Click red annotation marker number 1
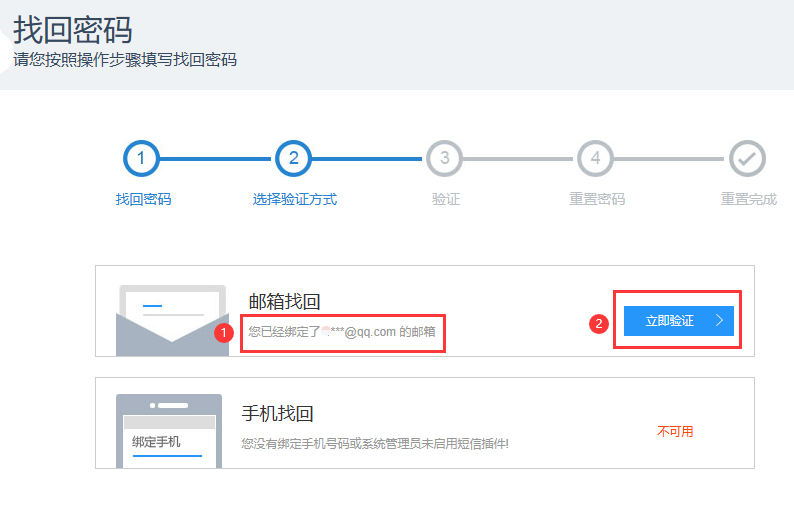 226,331
